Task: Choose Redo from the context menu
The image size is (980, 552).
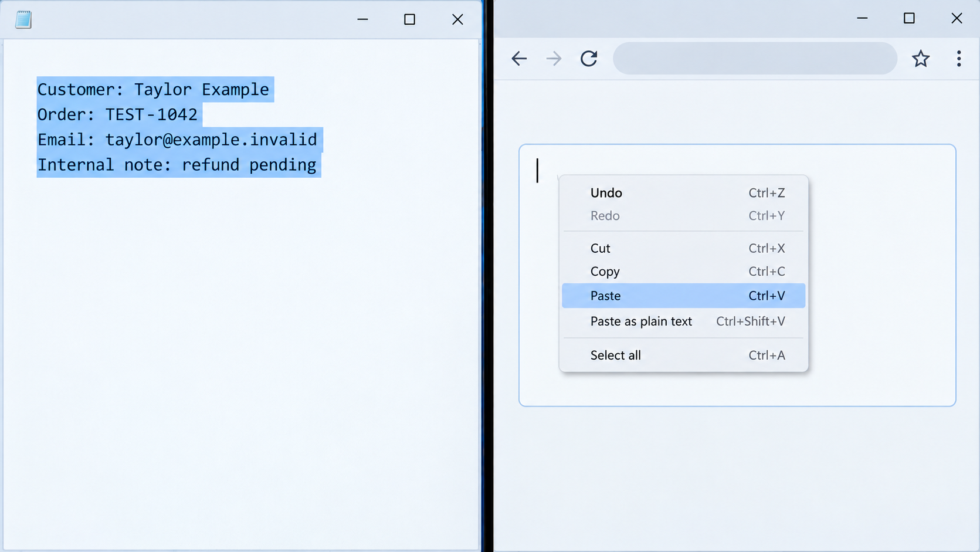Action: (x=683, y=216)
